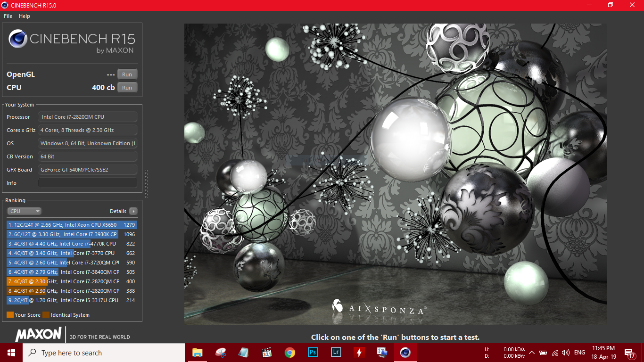Click the CB Version 64 Bit field
The image size is (644, 362).
click(88, 156)
